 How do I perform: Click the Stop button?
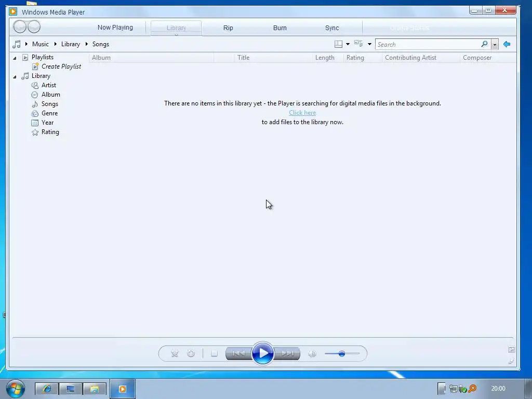pyautogui.click(x=214, y=353)
